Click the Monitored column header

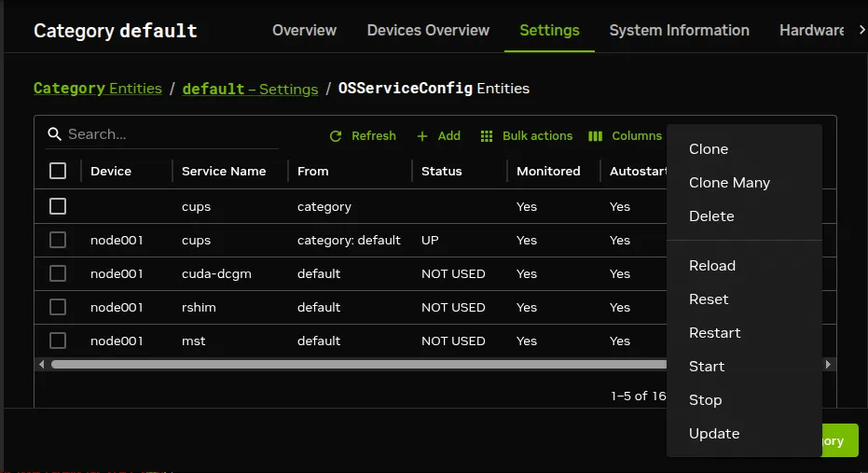[548, 171]
